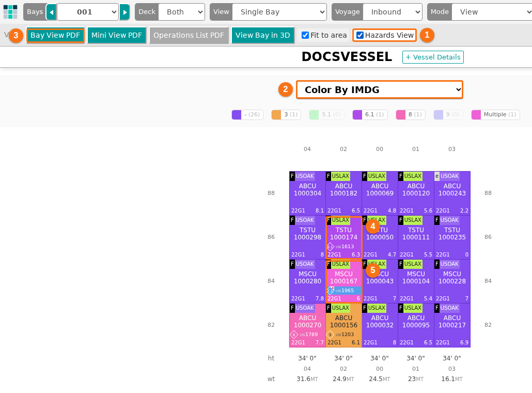
Task: Click the USLAX port tag on ABCU 1000182
Action: (340, 176)
